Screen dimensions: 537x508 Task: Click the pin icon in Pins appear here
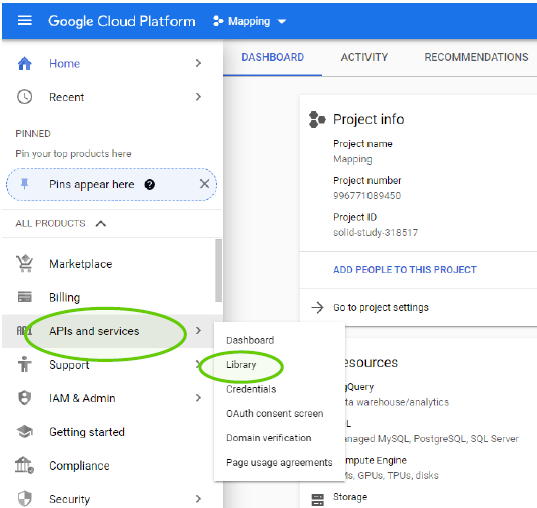(x=24, y=184)
